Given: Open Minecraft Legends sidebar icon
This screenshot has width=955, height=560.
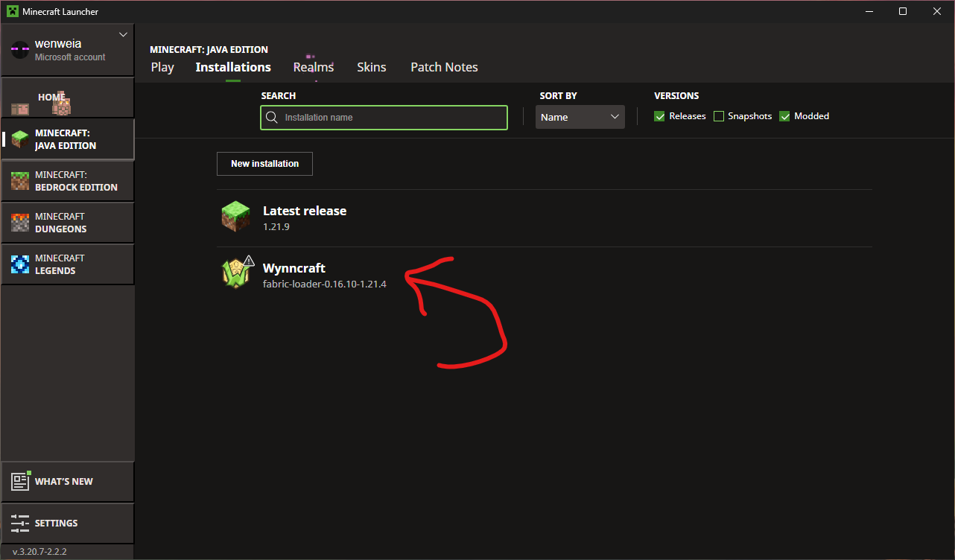Looking at the screenshot, I should pos(20,264).
